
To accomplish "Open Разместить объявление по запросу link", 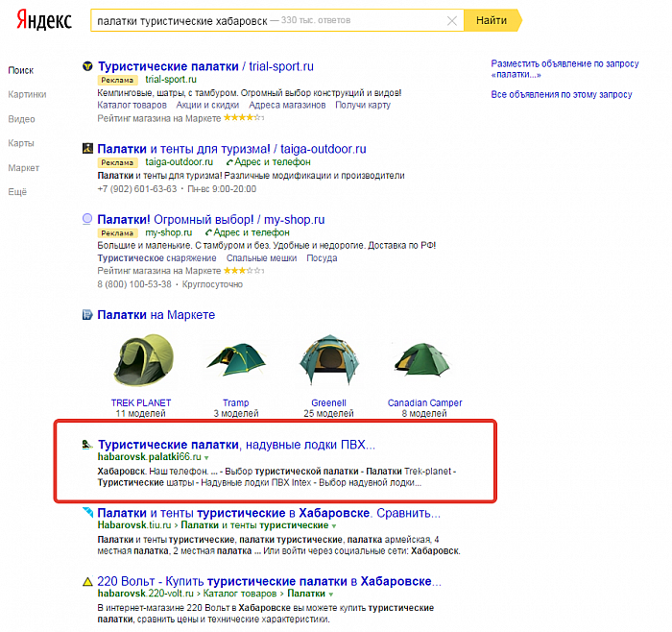I will (x=564, y=69).
